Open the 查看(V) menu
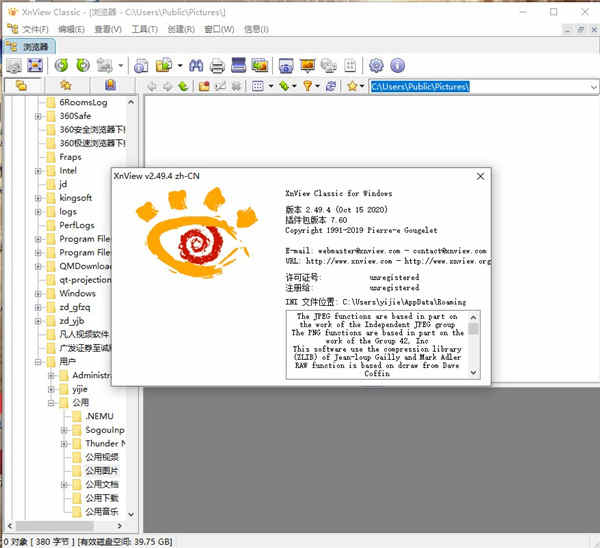This screenshot has height=548, width=600. coord(108,29)
